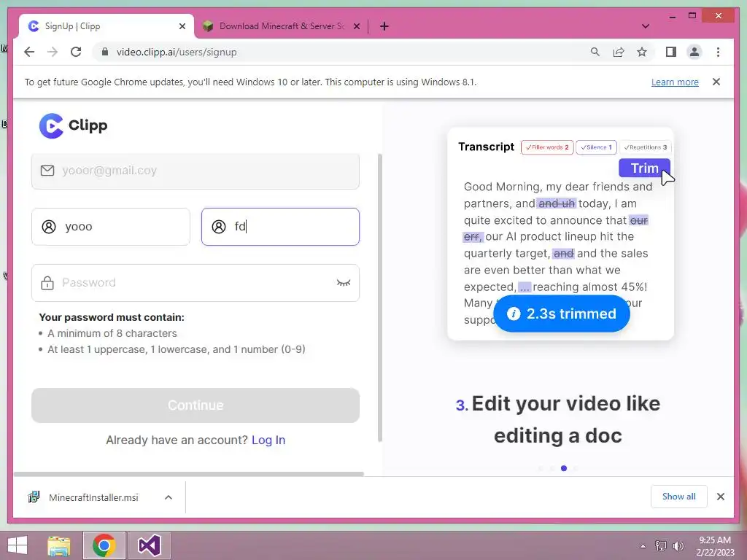Open a new browser tab
The width and height of the screenshot is (747, 560).
[x=384, y=26]
